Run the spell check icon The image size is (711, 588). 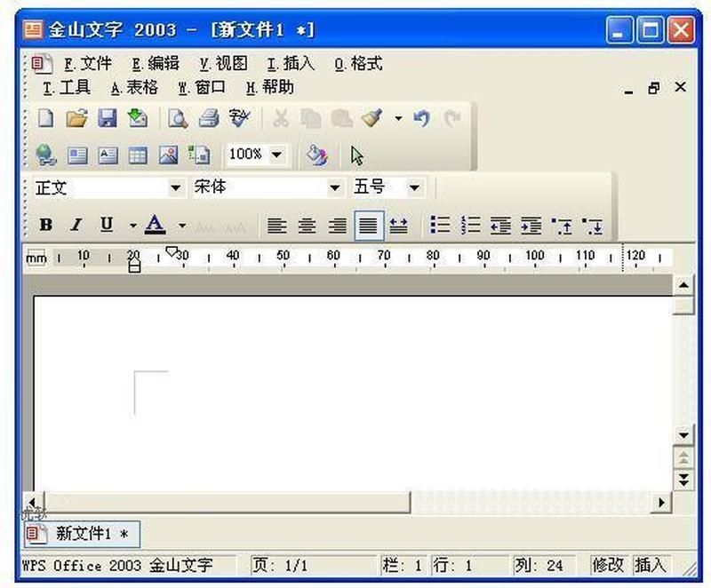(239, 119)
